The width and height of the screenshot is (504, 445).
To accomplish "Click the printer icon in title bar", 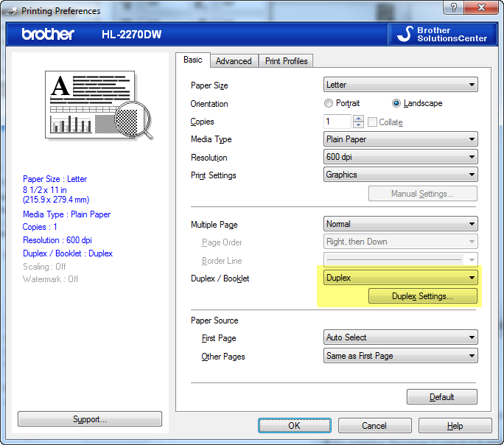I will pyautogui.click(x=10, y=10).
